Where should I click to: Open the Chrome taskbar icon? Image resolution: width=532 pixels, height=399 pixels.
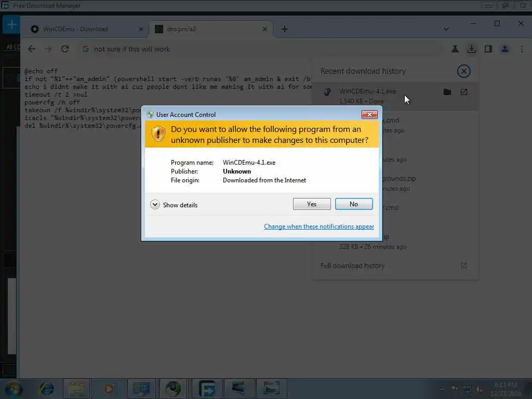[x=174, y=389]
